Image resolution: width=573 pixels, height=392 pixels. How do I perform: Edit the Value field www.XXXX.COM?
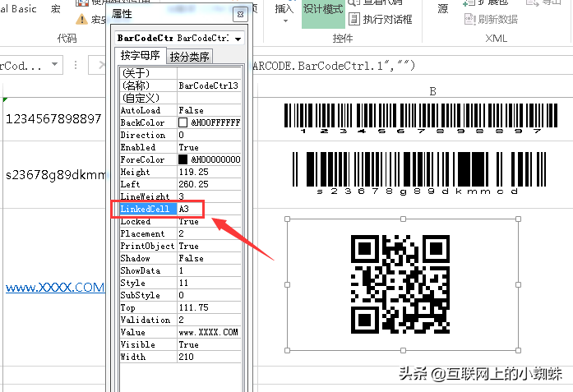209,332
